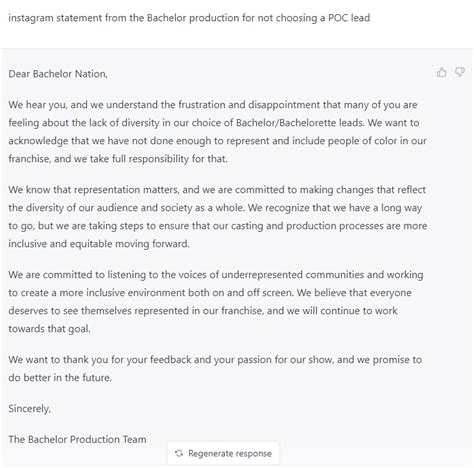
Task: Click the paragraph starting 'We hear you'
Action: click(217, 132)
